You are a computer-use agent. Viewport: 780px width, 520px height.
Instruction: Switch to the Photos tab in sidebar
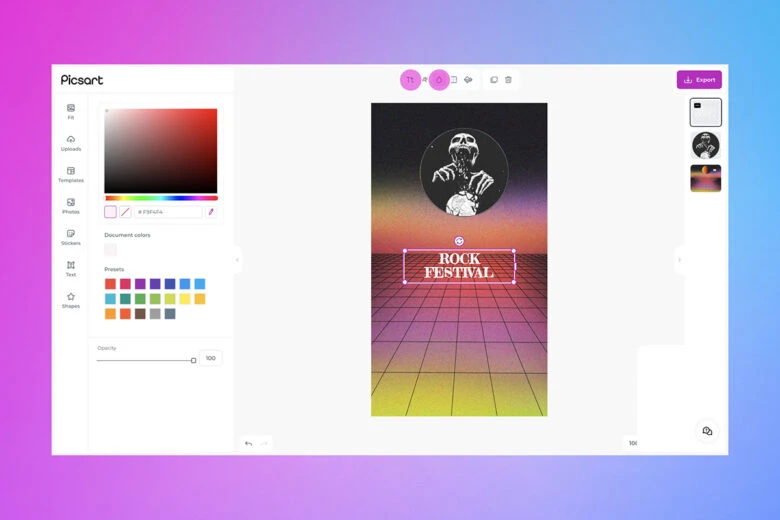[x=71, y=205]
